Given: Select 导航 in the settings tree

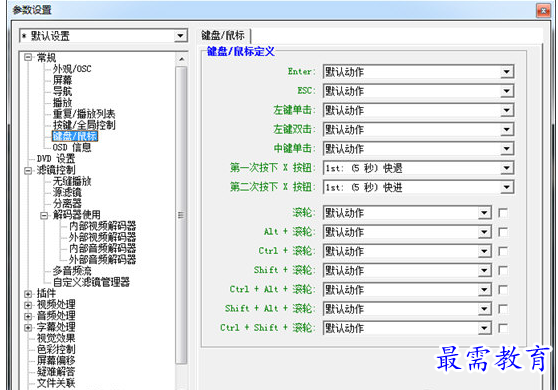Looking at the screenshot, I should 62,91.
